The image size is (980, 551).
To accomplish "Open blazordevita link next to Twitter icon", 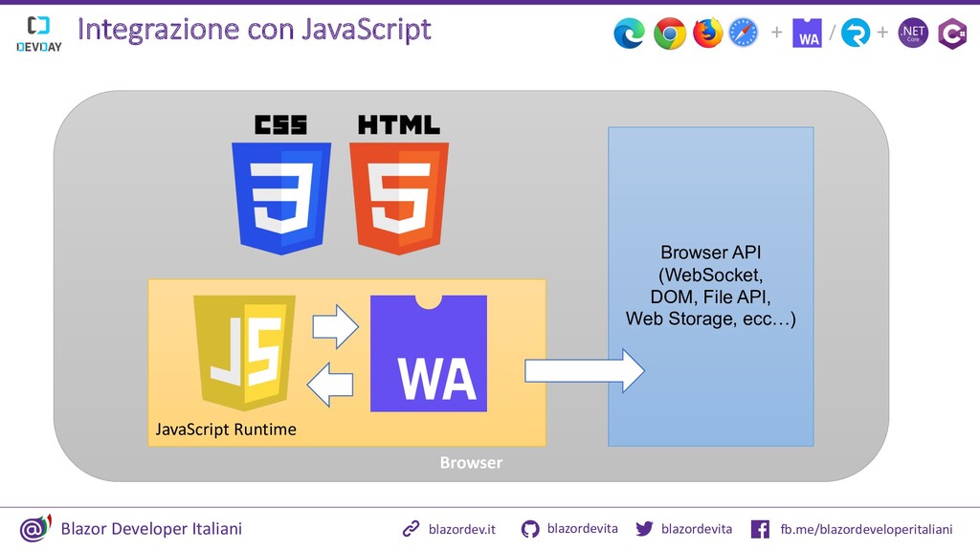I will (697, 529).
